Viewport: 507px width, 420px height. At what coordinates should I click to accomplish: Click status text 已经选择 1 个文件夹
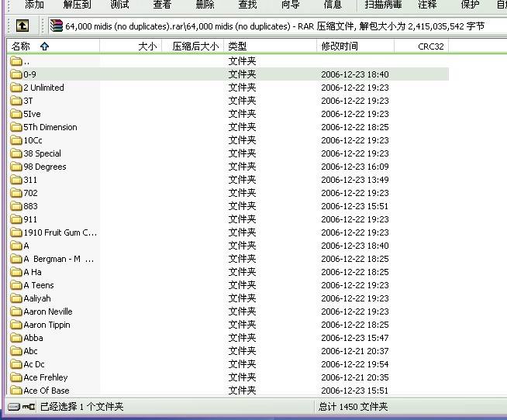82,407
